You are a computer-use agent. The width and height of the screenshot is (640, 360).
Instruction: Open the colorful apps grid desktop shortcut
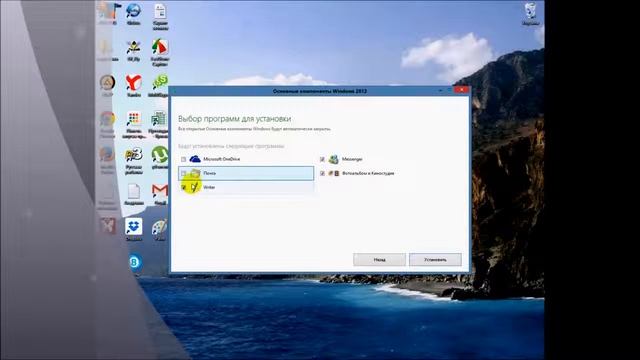coord(133,125)
